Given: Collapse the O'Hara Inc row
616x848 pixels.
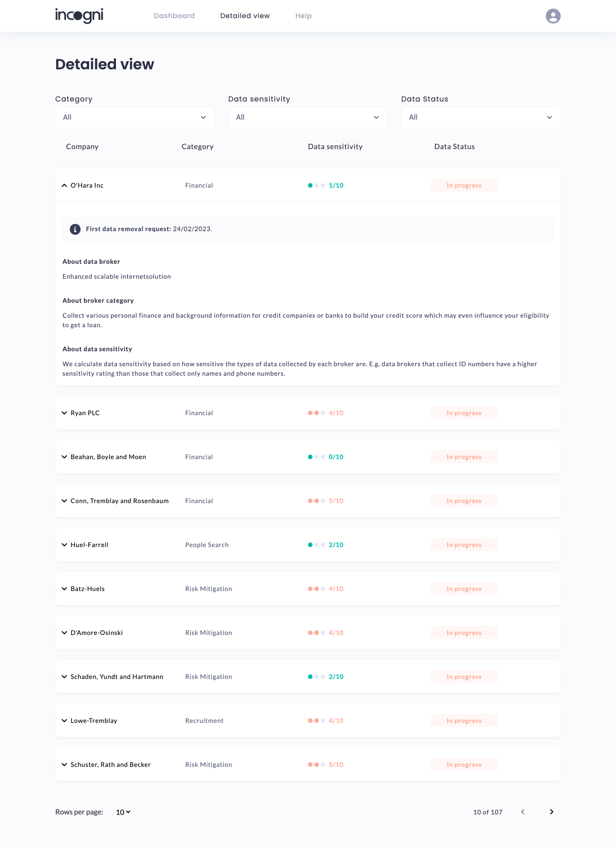Looking at the screenshot, I should coord(64,185).
